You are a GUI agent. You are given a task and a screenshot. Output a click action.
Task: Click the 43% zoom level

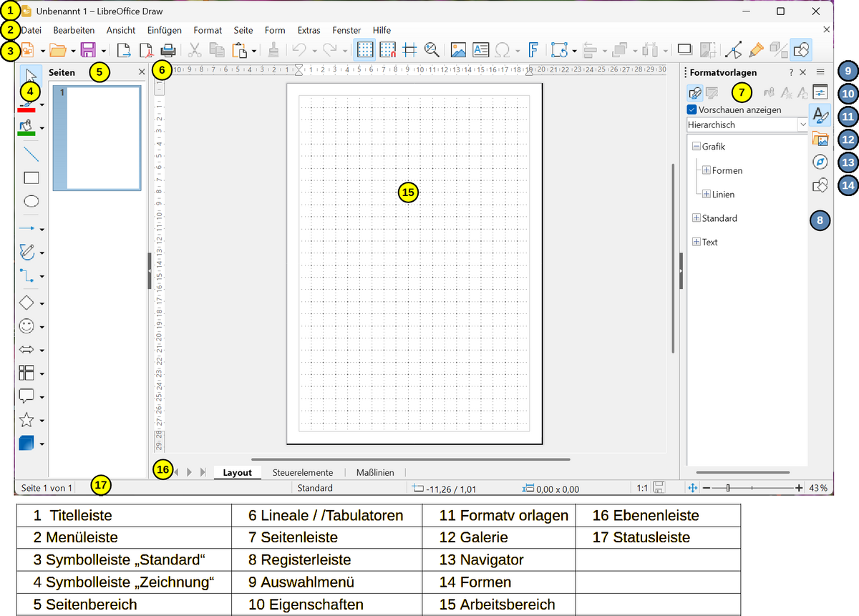[819, 488]
